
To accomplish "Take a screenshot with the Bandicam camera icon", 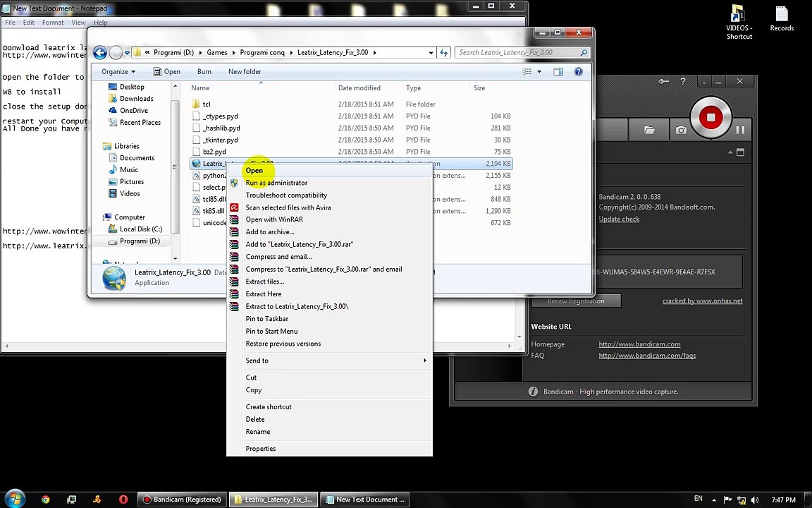I will click(x=681, y=130).
